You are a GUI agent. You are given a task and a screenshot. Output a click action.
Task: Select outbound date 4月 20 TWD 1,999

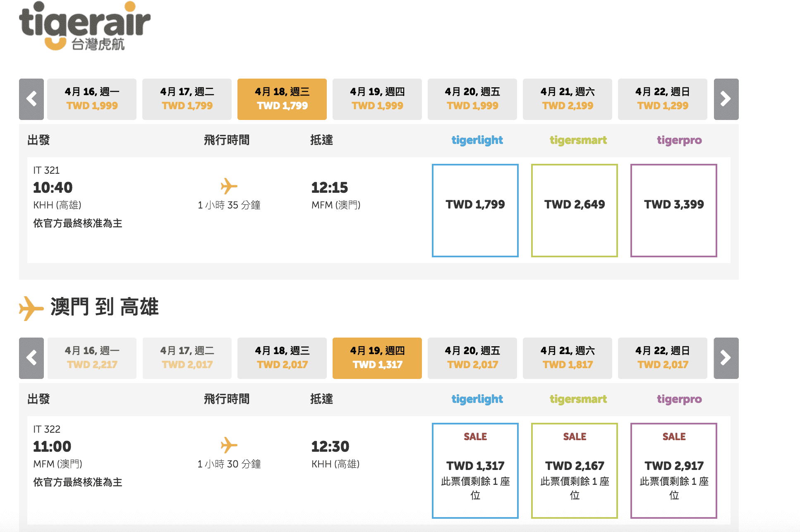[472, 99]
